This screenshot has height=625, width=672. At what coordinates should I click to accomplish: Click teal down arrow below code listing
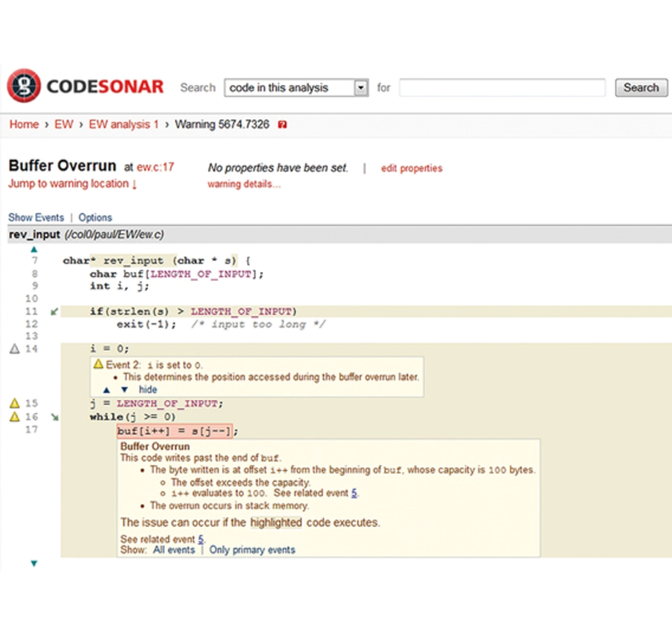(x=34, y=564)
